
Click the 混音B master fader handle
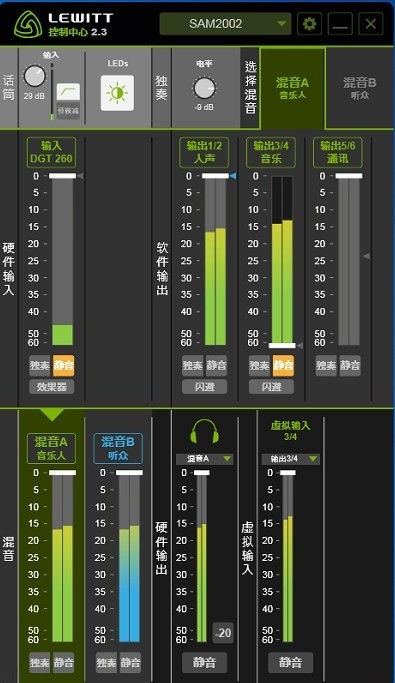coord(129,473)
